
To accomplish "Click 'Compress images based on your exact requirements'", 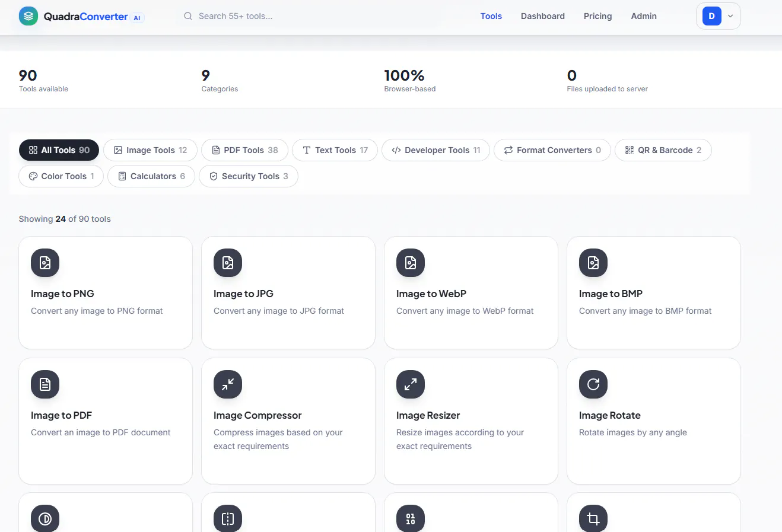I will pos(278,439).
